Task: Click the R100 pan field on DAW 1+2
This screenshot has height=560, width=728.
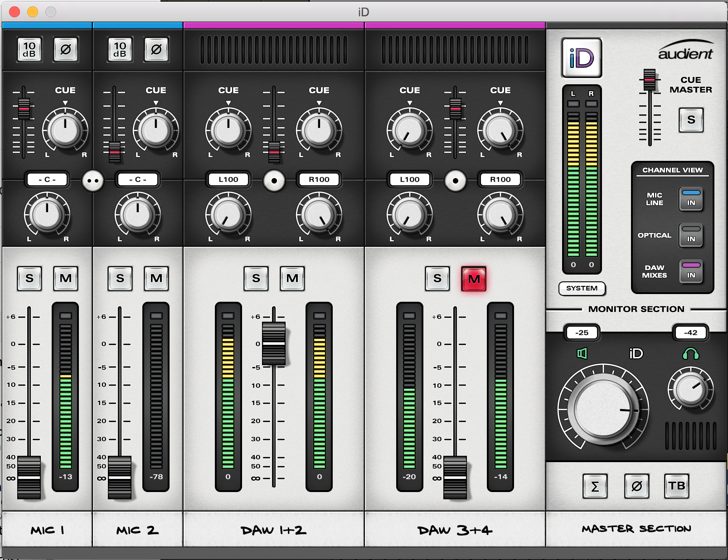Action: pos(319,179)
